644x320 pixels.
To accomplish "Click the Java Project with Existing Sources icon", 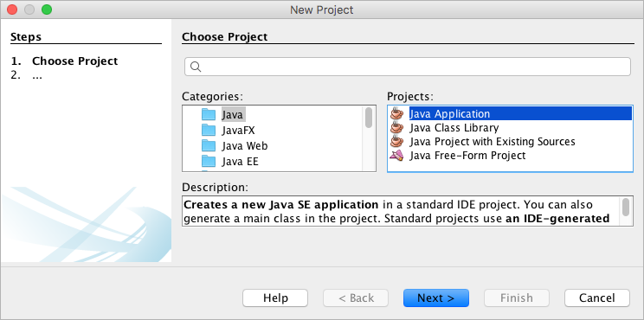I will coord(396,142).
